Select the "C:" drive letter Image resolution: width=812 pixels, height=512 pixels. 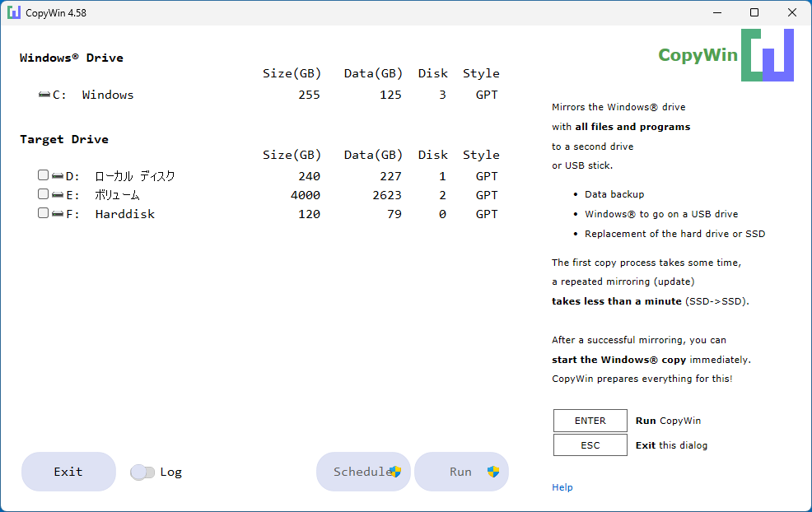click(x=59, y=95)
